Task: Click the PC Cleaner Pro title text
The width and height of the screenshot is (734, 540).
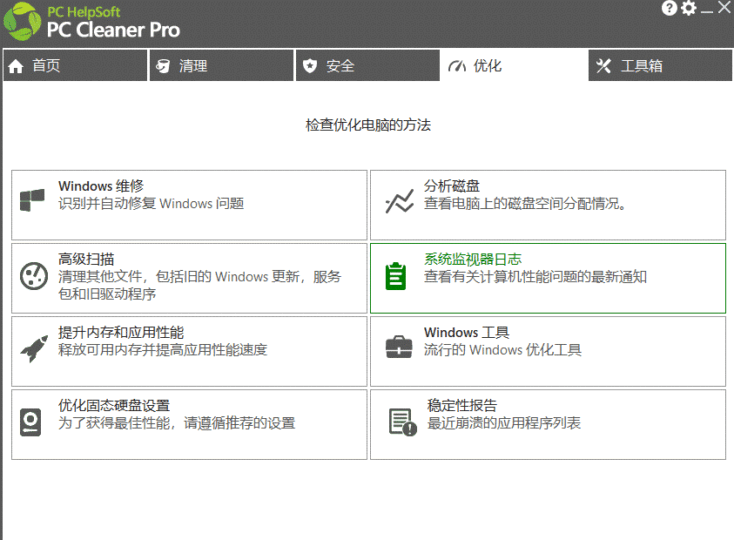Action: pyautogui.click(x=113, y=30)
